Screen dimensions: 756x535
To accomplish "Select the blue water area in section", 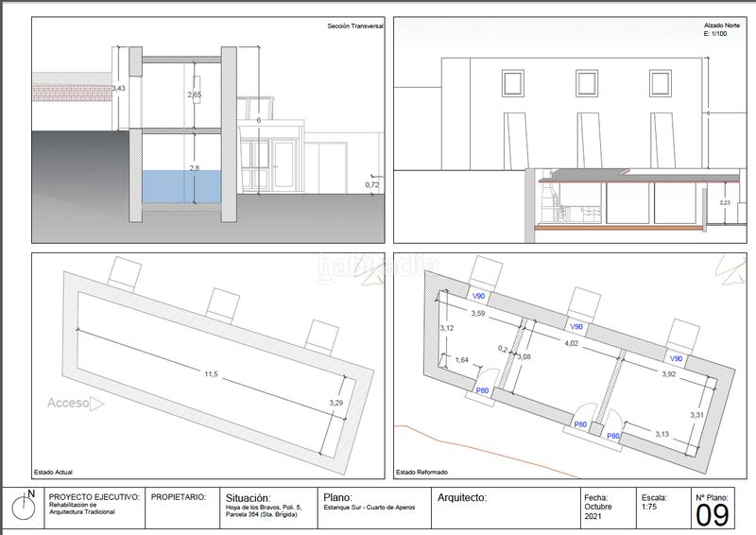I will 185,187.
